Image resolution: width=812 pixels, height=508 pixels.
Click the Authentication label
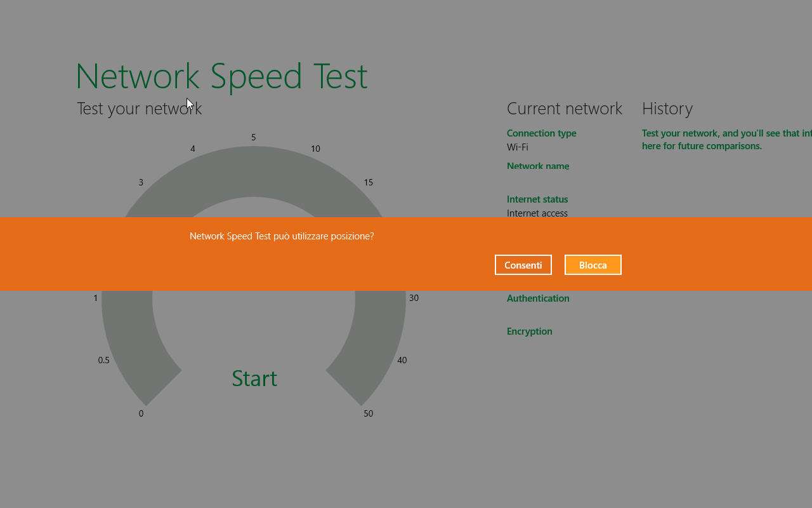pyautogui.click(x=538, y=298)
